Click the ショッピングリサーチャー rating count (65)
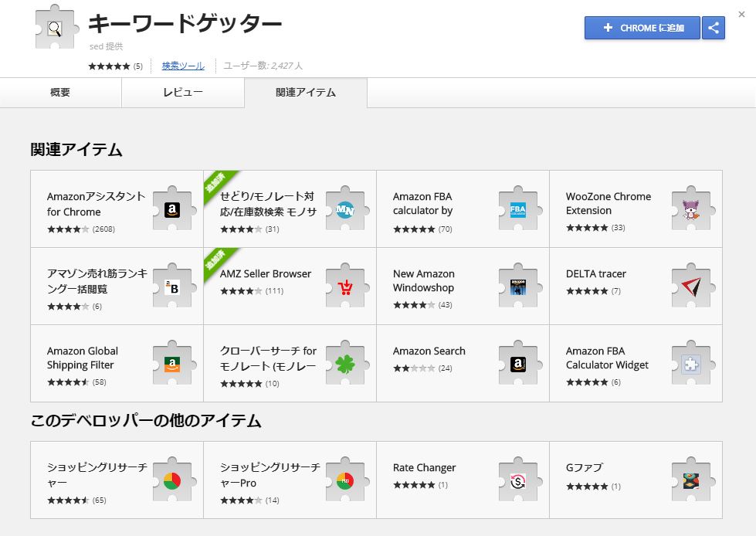This screenshot has width=756, height=536. click(x=100, y=500)
